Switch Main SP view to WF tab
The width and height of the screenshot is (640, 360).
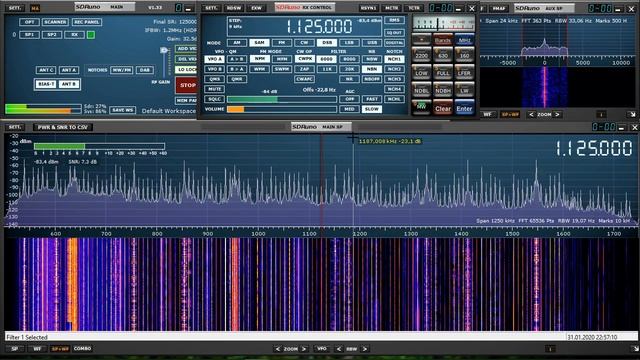37,349
